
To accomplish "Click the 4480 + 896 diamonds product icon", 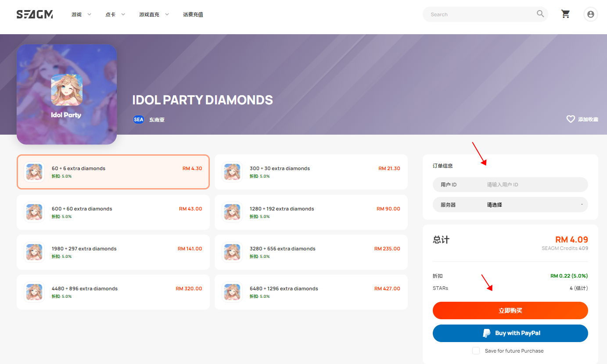I will click(34, 292).
